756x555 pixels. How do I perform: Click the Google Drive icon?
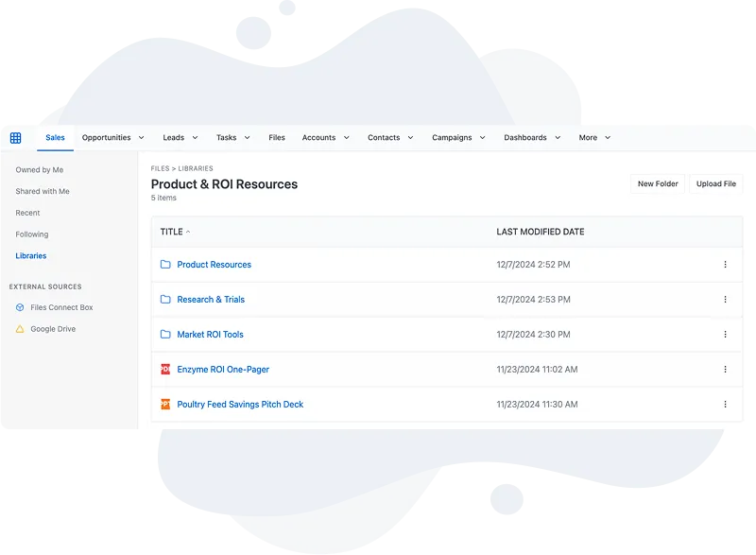pyautogui.click(x=20, y=329)
